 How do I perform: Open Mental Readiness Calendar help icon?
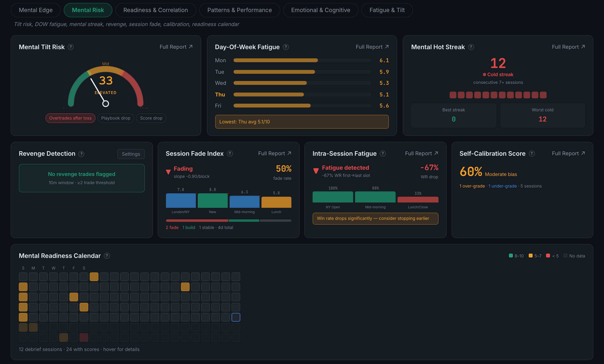click(x=107, y=256)
